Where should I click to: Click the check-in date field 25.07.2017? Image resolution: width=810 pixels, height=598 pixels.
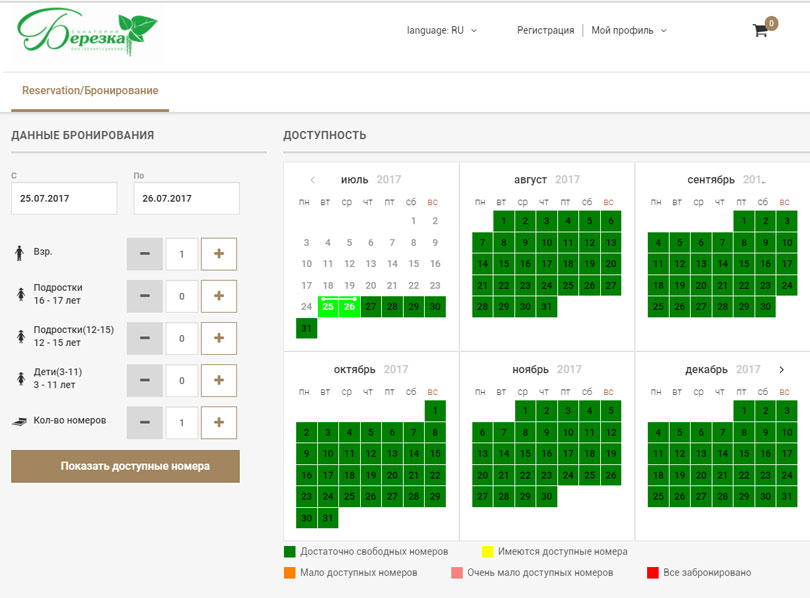point(64,198)
